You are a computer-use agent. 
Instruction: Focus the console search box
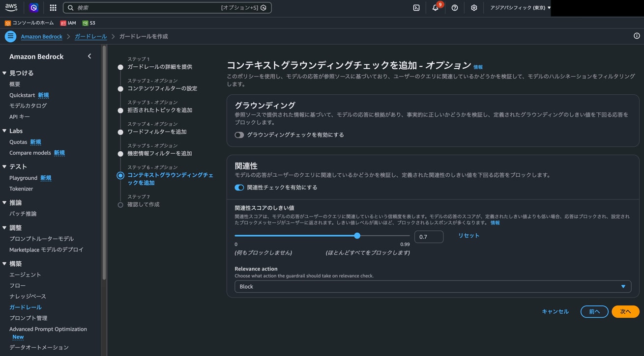pos(167,8)
